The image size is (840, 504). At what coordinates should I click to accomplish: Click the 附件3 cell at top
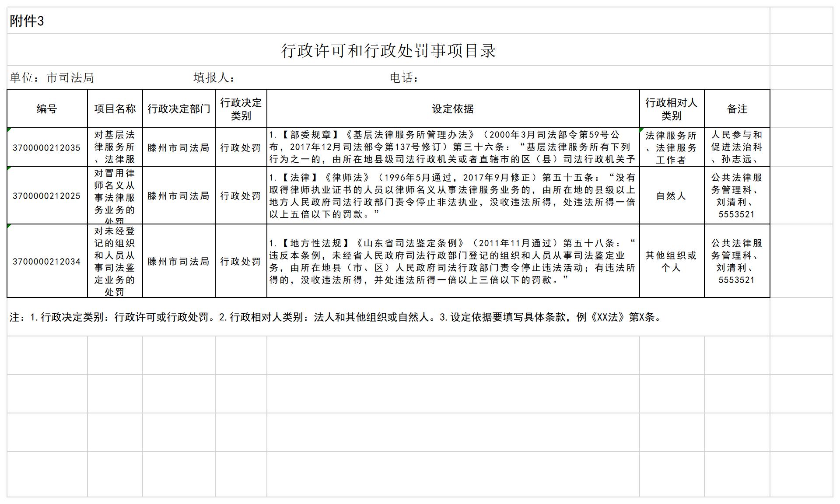pos(27,21)
